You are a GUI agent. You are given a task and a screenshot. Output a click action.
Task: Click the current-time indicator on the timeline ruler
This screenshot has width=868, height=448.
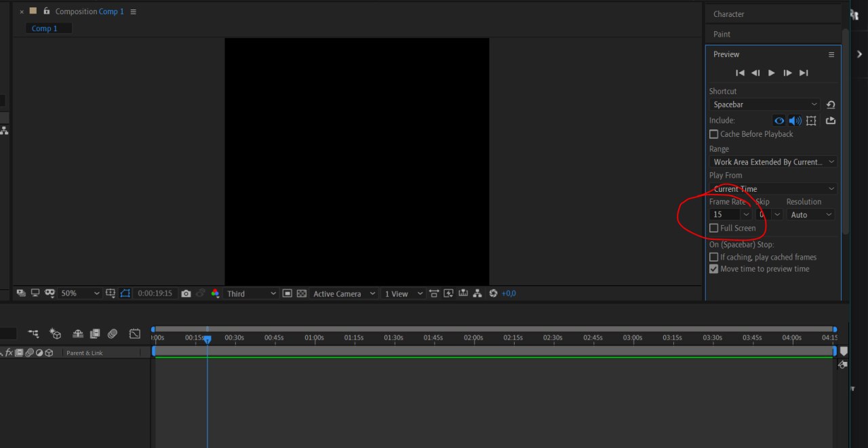208,339
